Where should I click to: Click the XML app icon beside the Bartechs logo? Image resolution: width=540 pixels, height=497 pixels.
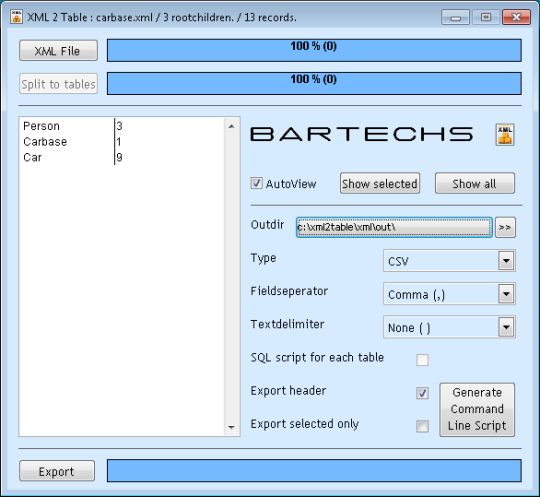click(505, 134)
